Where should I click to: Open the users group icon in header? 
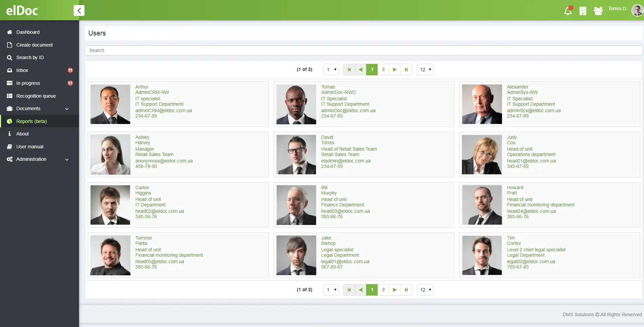(598, 11)
